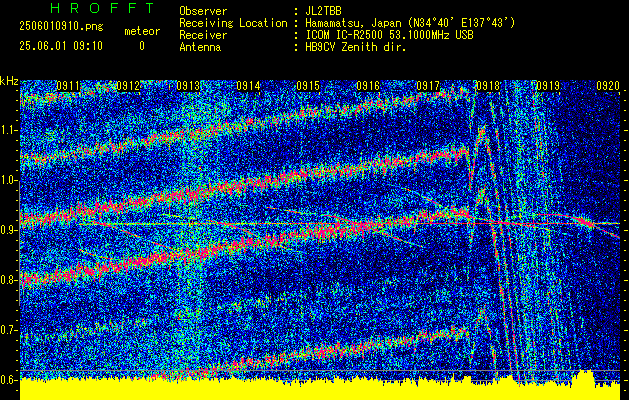Click the 0.7 kHz axis label
Image resolution: width=629 pixels, height=400 pixels.
click(9, 330)
